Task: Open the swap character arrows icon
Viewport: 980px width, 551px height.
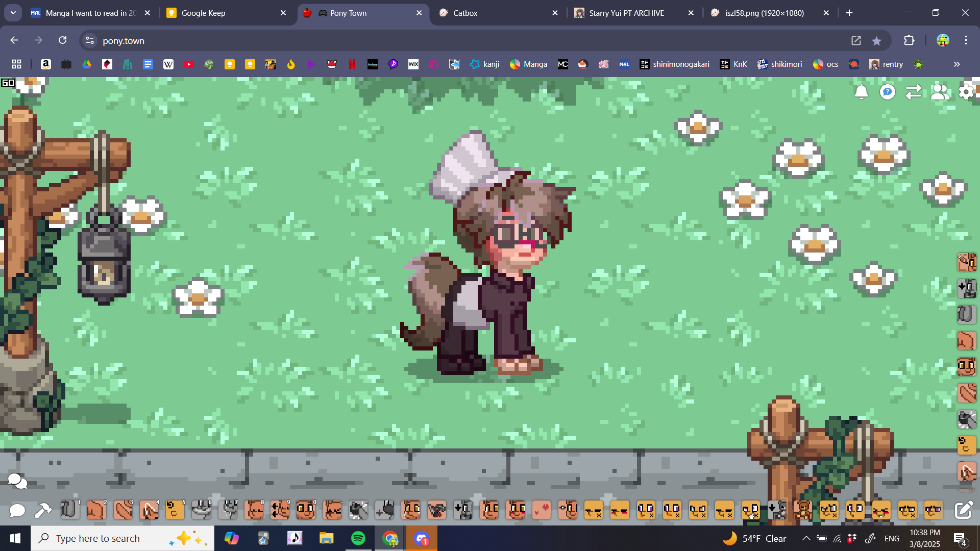Action: pos(913,92)
